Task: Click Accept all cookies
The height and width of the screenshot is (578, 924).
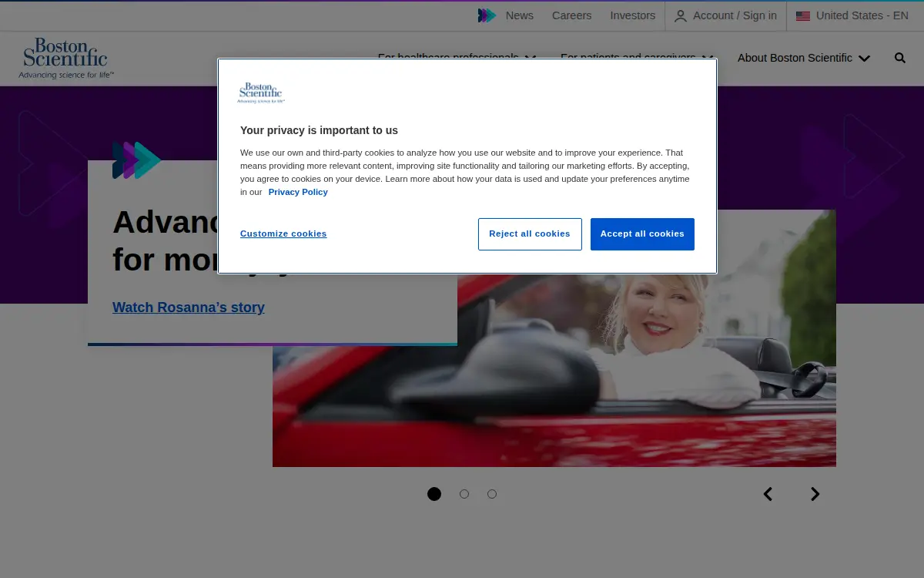Action: point(642,234)
